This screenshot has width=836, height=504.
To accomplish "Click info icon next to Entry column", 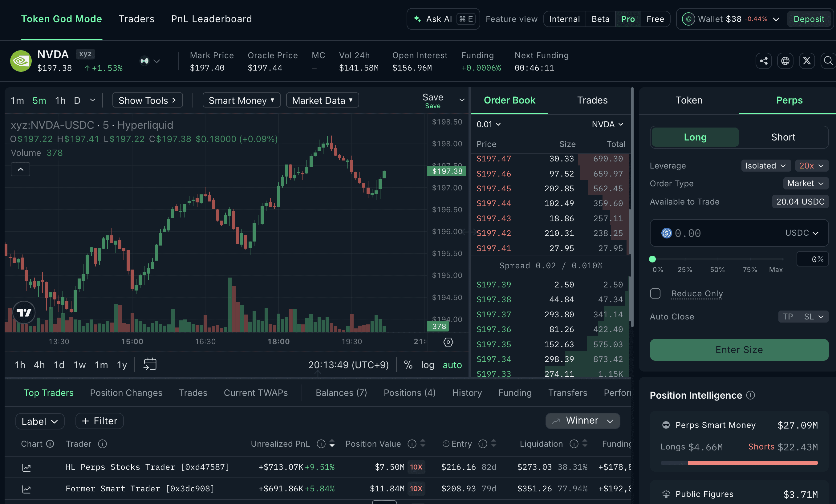I will (x=482, y=444).
